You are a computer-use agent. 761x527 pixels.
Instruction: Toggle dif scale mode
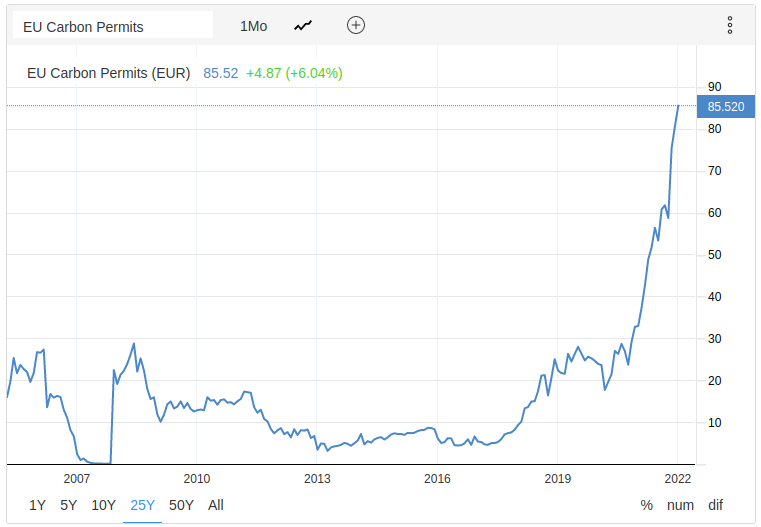(x=715, y=505)
